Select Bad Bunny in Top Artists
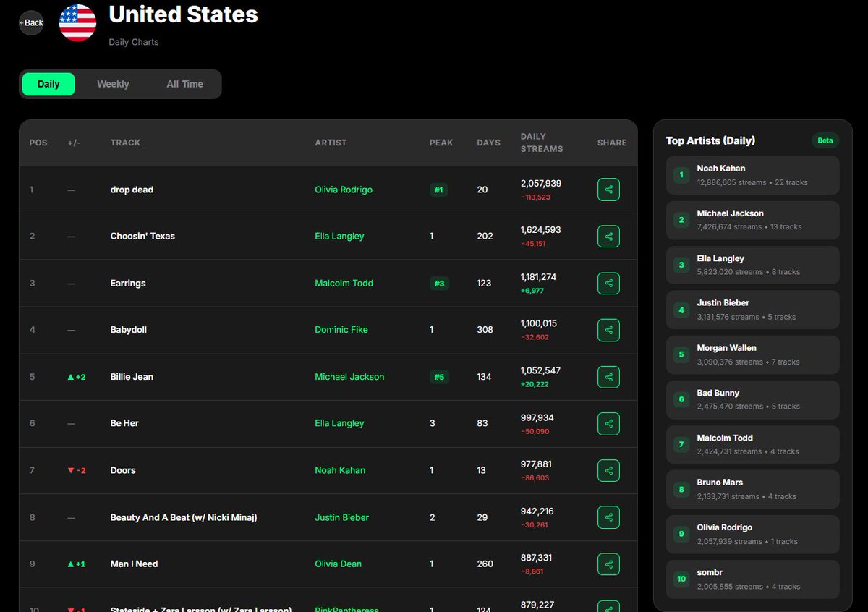 coord(752,400)
